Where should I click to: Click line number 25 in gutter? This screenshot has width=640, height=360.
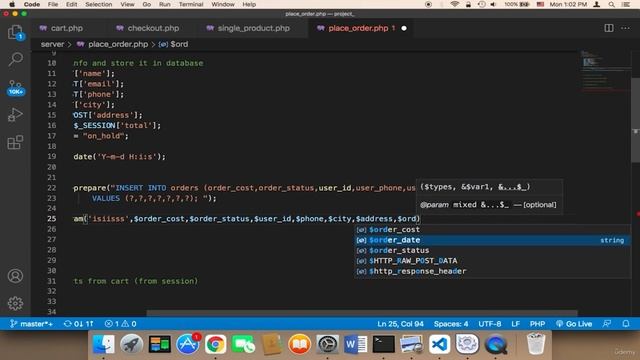(51, 219)
